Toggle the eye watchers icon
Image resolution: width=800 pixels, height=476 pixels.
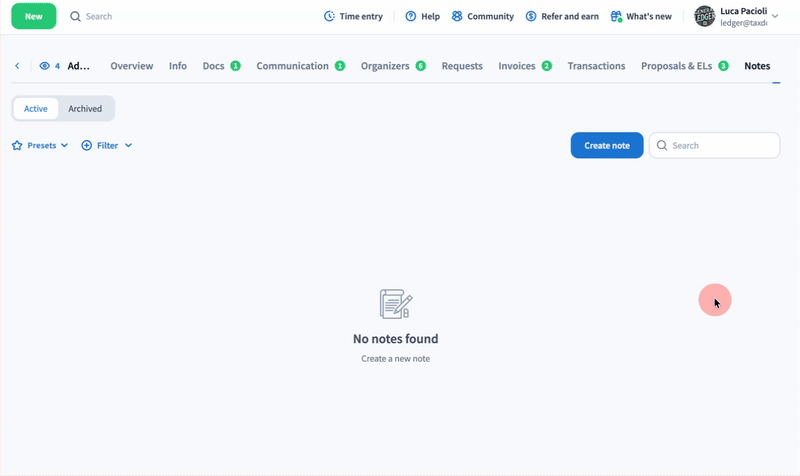[45, 66]
